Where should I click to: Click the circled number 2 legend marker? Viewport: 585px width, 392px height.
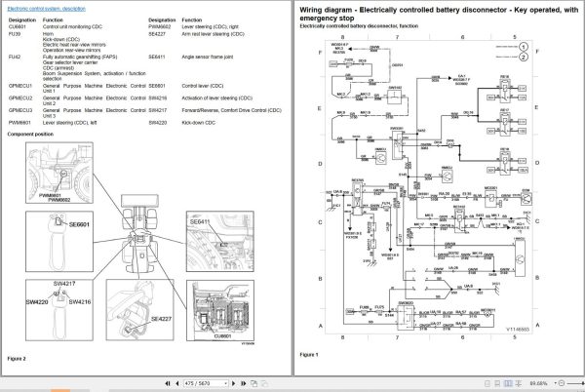[524, 57]
